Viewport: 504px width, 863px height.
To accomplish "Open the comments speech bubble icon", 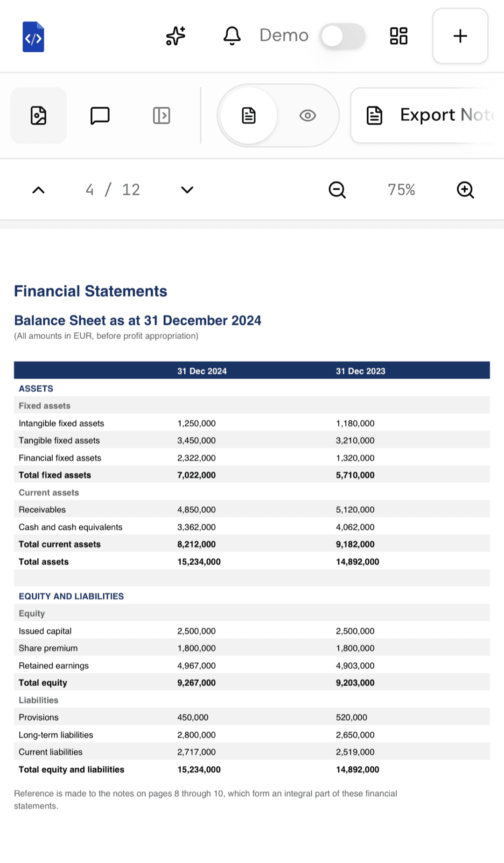I will click(x=100, y=115).
